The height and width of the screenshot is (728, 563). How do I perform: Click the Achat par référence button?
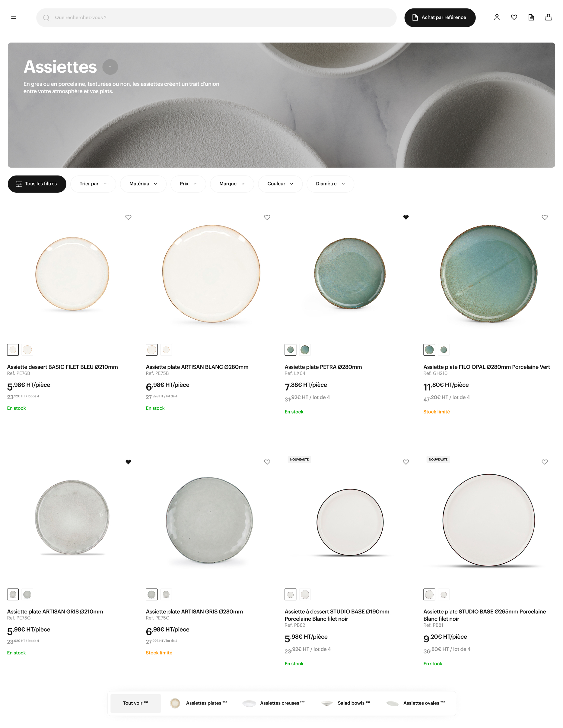440,18
